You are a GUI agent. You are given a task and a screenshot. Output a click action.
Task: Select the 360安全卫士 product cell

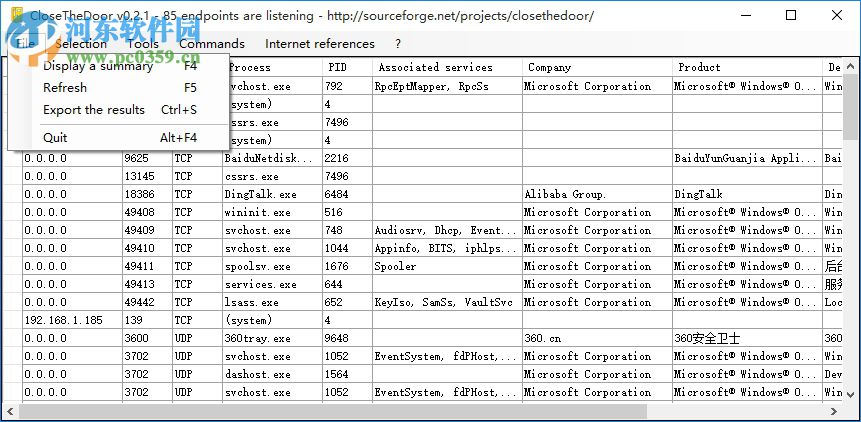(x=747, y=339)
